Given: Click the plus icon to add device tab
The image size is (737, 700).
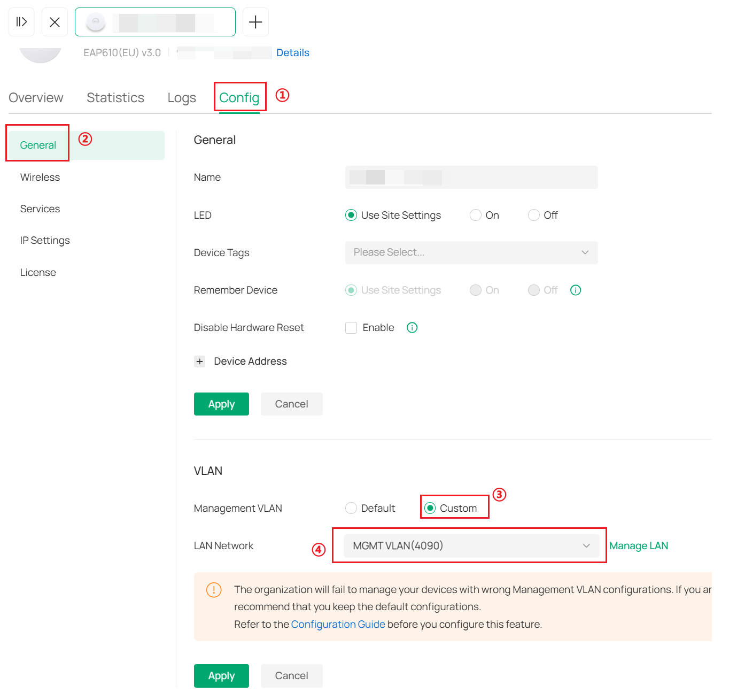Looking at the screenshot, I should point(255,22).
